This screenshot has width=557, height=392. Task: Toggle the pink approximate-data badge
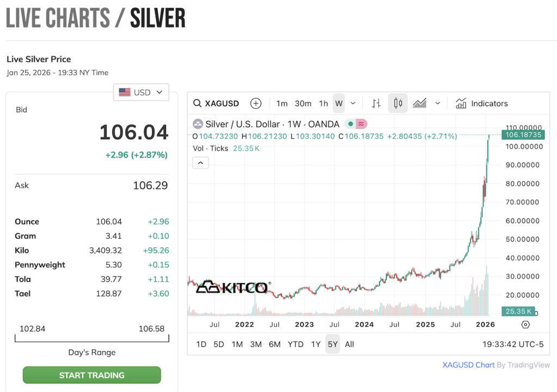[362, 124]
